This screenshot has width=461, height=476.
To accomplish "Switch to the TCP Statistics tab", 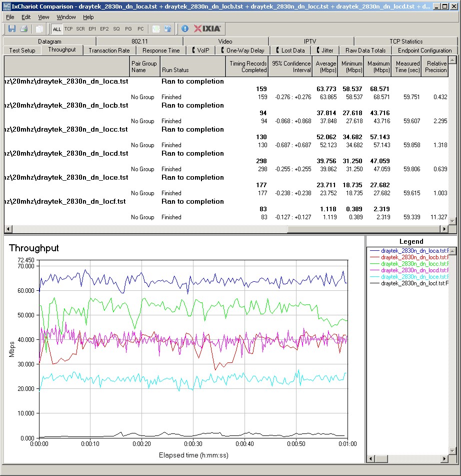I will (x=406, y=41).
